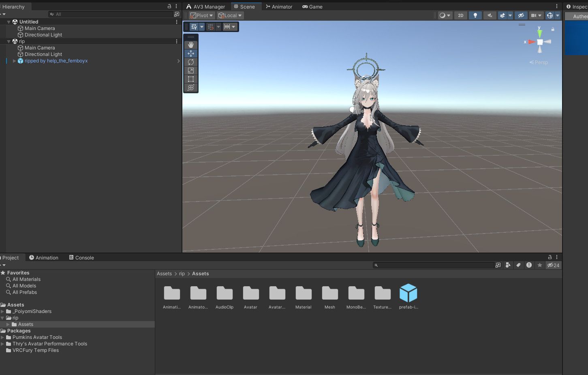Open the Project panel three-dot menu

click(x=557, y=257)
